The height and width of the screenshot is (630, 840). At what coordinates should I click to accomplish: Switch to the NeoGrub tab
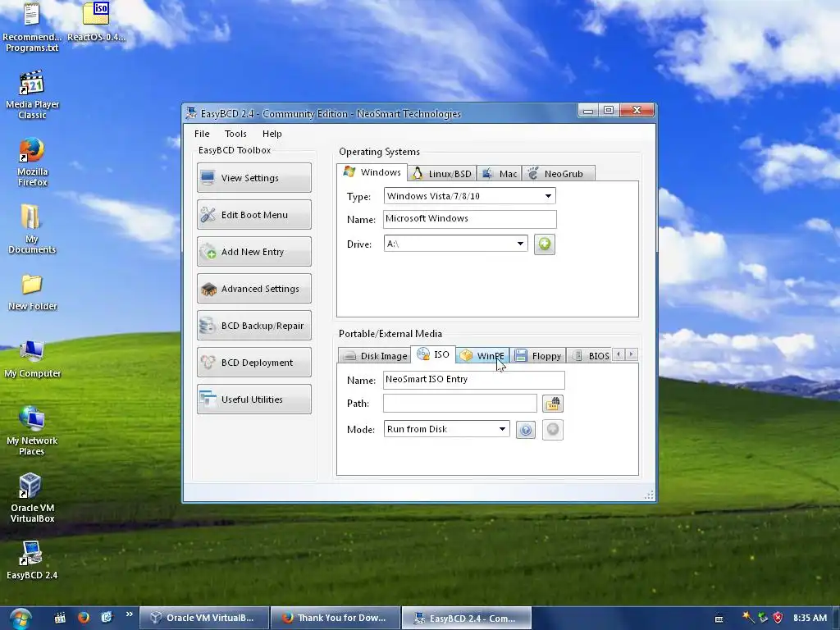click(558, 174)
